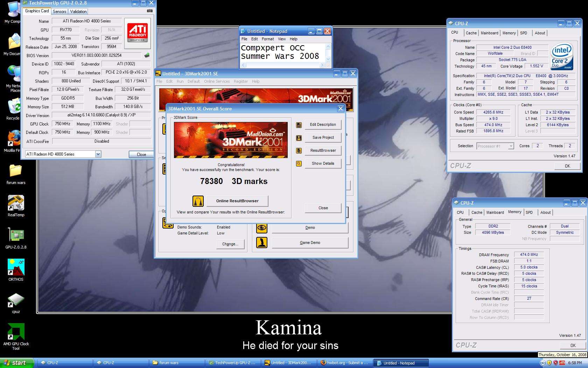Click the taskbar clock showing 6:58 PM
This screenshot has width=588, height=368.
(575, 363)
